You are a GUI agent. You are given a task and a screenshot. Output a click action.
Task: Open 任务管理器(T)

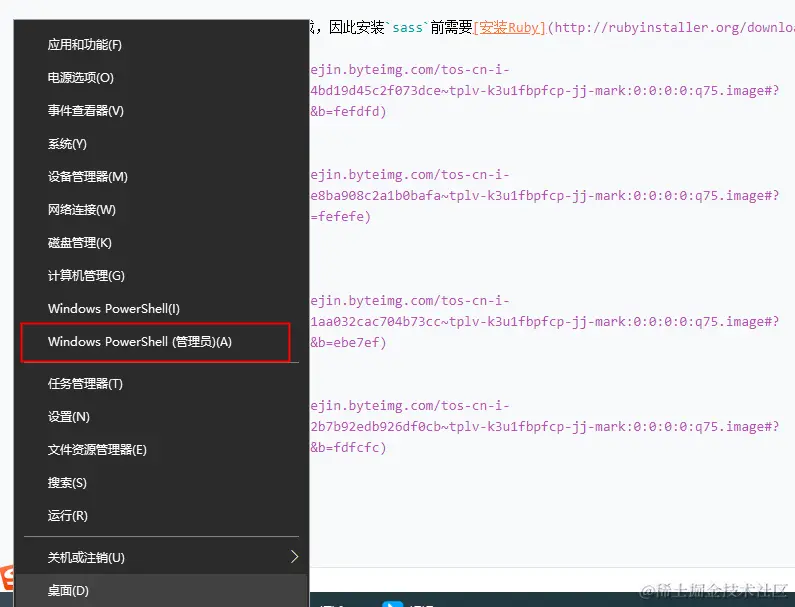pos(161,384)
